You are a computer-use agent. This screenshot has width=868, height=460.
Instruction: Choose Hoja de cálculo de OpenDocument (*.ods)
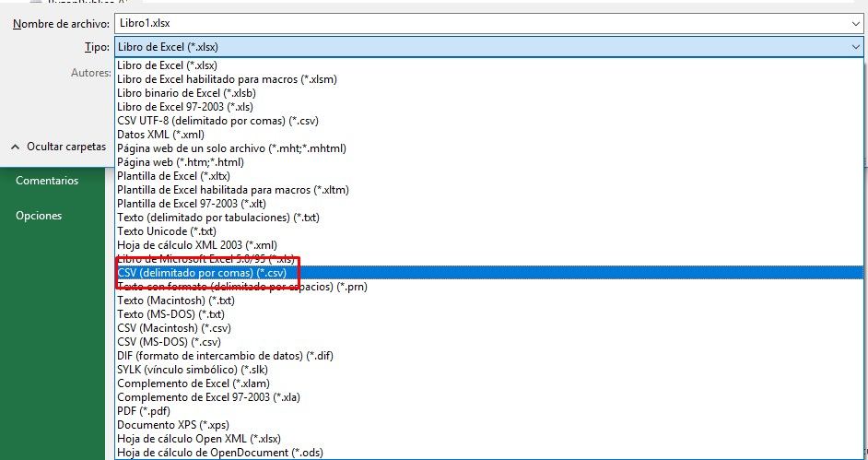pyautogui.click(x=488, y=453)
